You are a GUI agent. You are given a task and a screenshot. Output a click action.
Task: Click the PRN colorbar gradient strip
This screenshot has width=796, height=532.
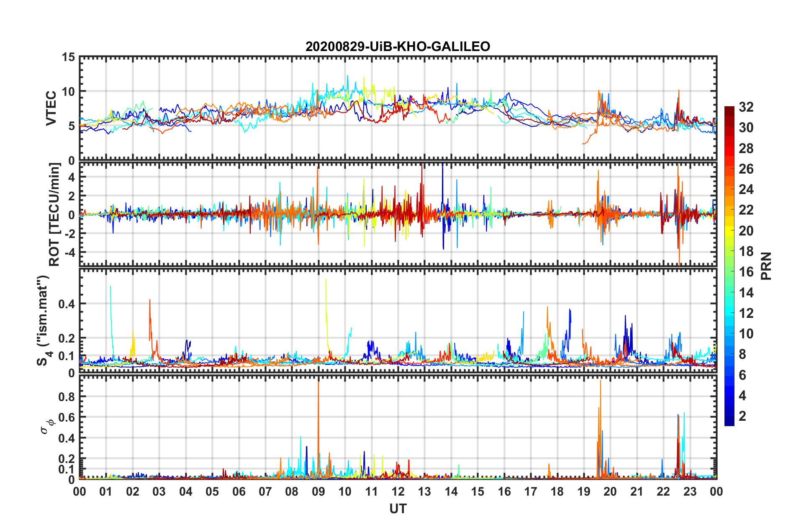click(x=729, y=266)
